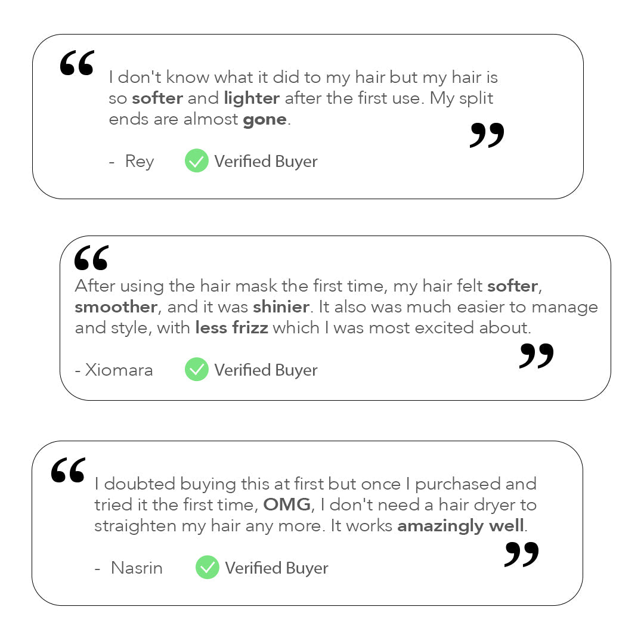644x644 pixels.
Task: Click the green checkmark beside Xiomara
Action: click(x=196, y=370)
